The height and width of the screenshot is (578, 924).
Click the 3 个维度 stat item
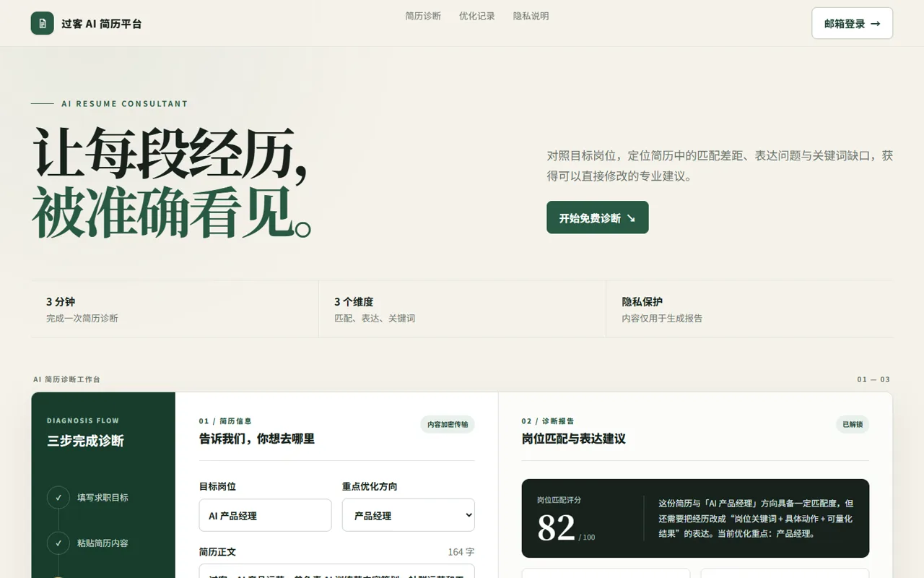click(462, 309)
